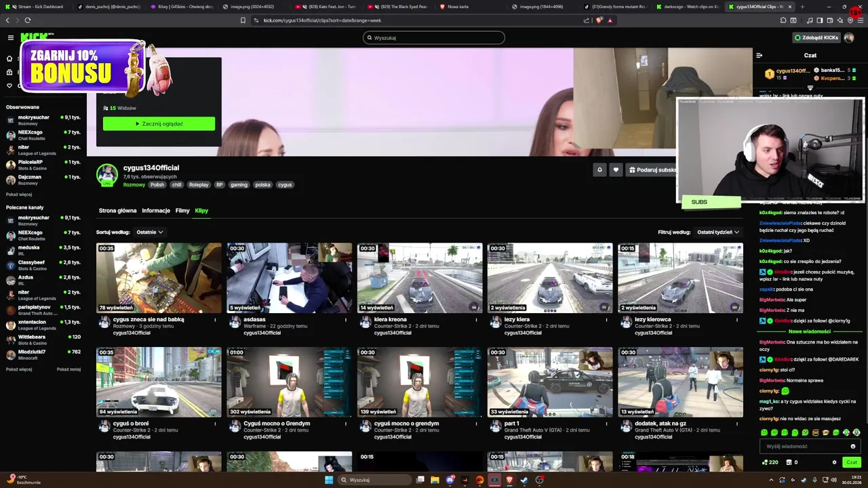The height and width of the screenshot is (488, 868).
Task: Send message with green 'Czat' button
Action: click(x=852, y=462)
